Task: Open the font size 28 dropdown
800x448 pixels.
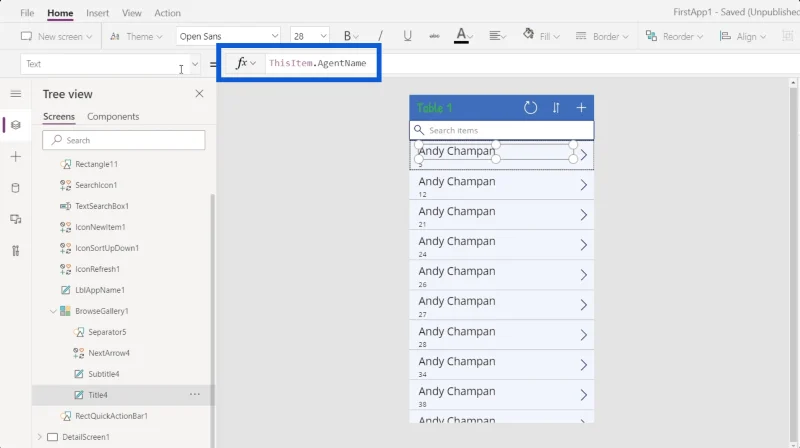Action: pyautogui.click(x=309, y=36)
